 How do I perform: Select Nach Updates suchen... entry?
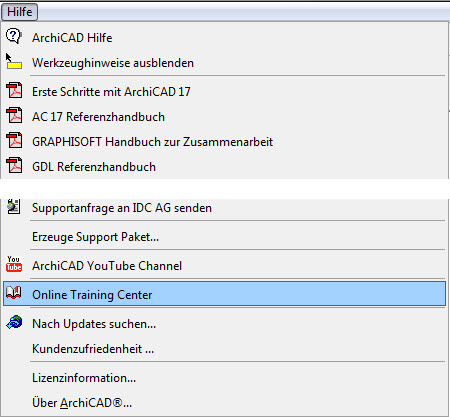coord(224,324)
